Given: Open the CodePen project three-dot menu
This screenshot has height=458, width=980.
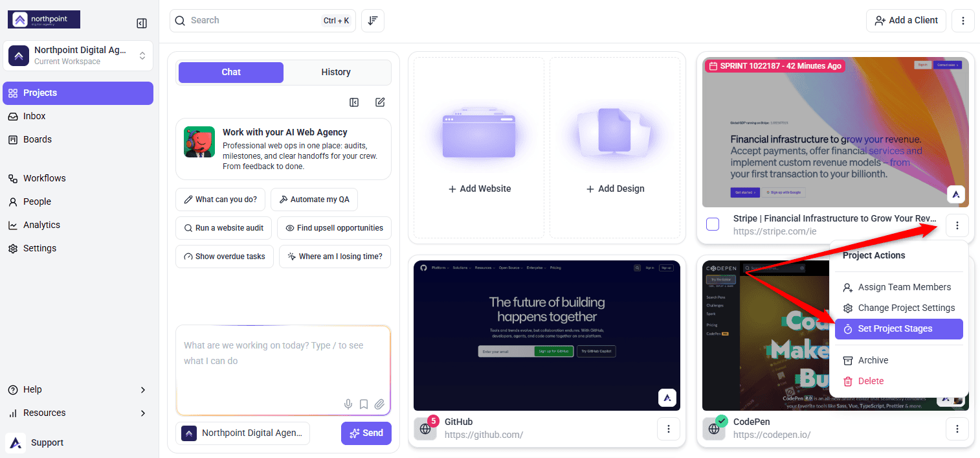Looking at the screenshot, I should [x=957, y=428].
